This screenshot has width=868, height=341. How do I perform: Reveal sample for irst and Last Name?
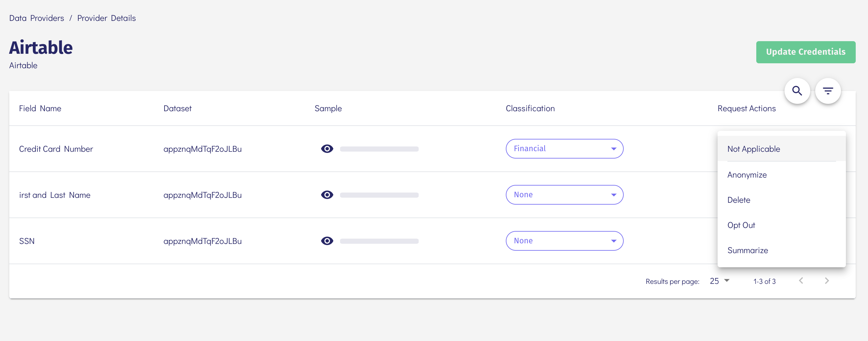[327, 195]
